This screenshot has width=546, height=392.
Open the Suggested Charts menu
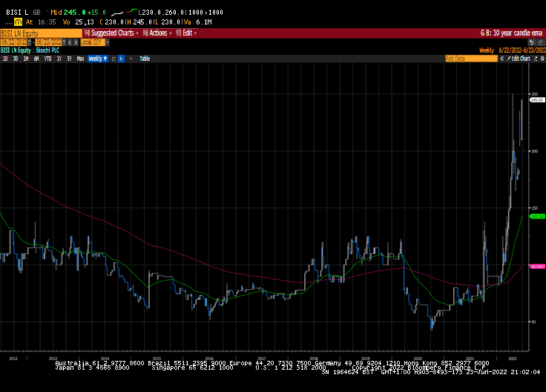[110, 33]
